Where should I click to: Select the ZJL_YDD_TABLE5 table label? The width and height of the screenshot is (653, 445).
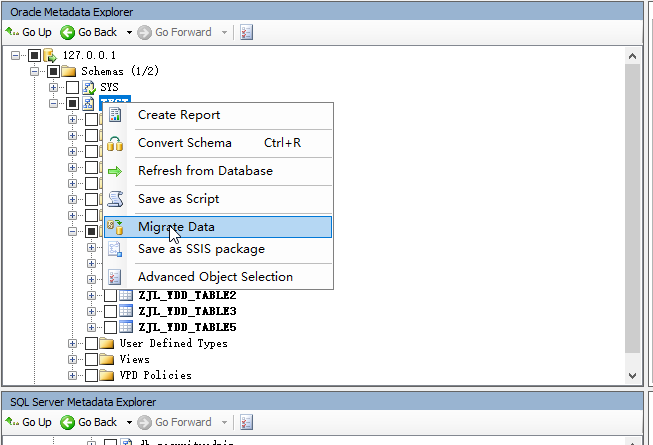click(x=187, y=327)
